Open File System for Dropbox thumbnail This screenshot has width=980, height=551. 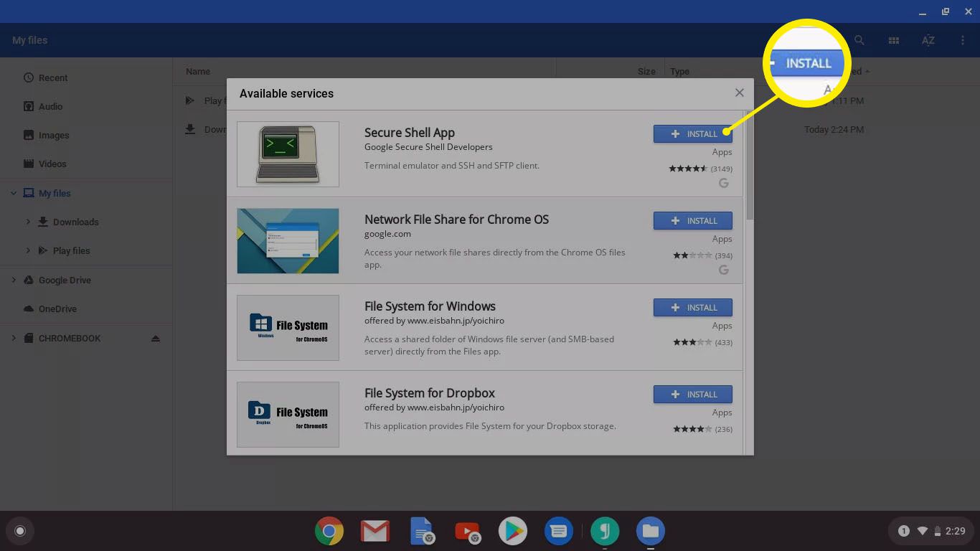[x=288, y=415]
